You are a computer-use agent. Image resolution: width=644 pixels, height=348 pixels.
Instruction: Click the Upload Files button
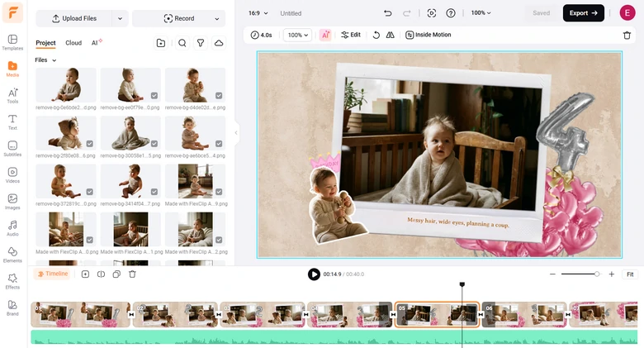click(74, 18)
